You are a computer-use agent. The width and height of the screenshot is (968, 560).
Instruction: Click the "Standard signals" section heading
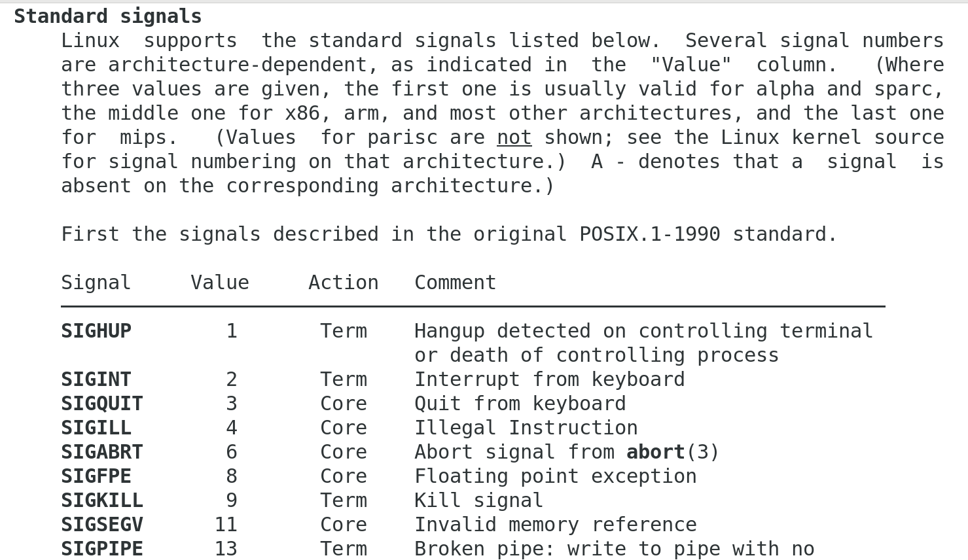click(108, 16)
